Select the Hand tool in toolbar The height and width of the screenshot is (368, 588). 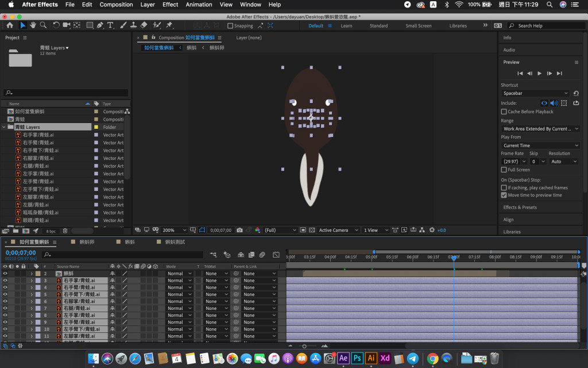click(33, 25)
